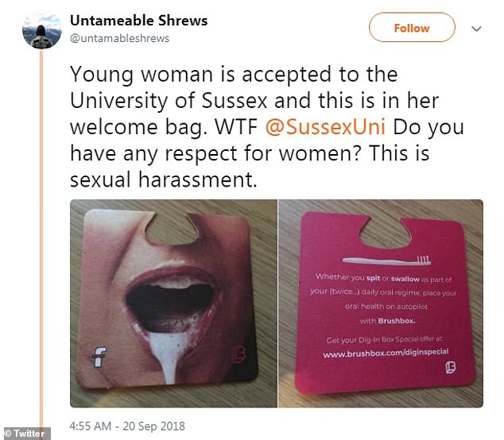The width and height of the screenshot is (504, 440).
Task: Click the Brushbox logo on face coaster
Action: click(x=238, y=354)
